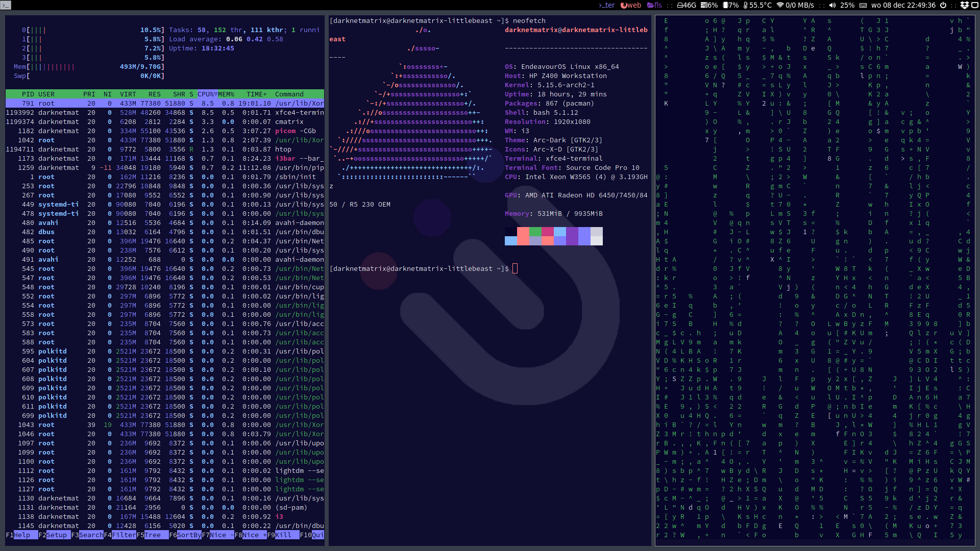The width and height of the screenshot is (980, 551).
Task: Select the xfce4-terminal process row
Action: pos(165,113)
